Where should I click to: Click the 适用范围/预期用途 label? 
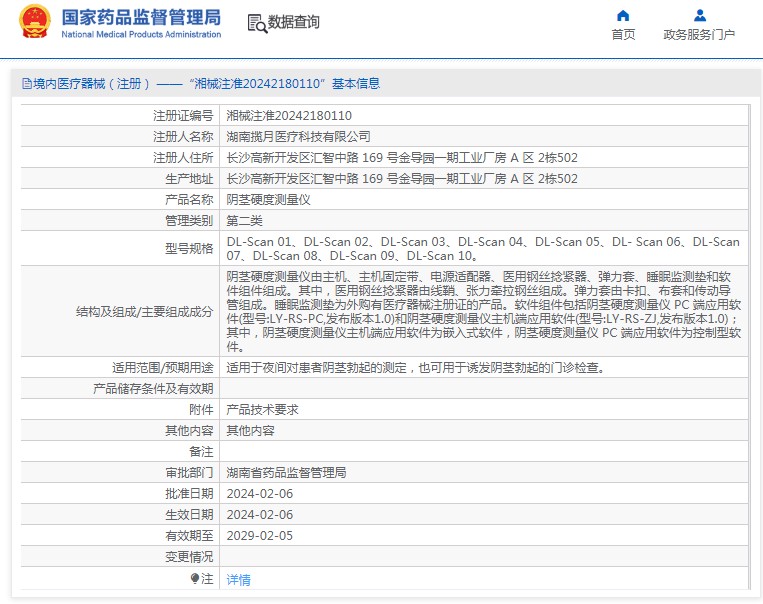pyautogui.click(x=163, y=367)
